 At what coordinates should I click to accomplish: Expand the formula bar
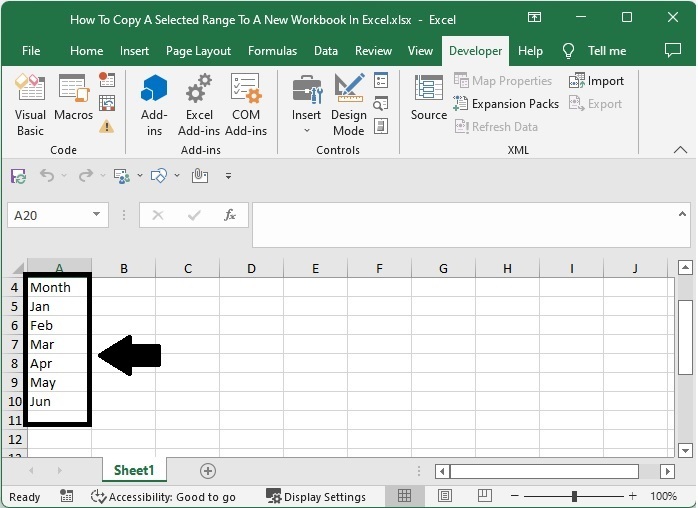[x=682, y=215]
